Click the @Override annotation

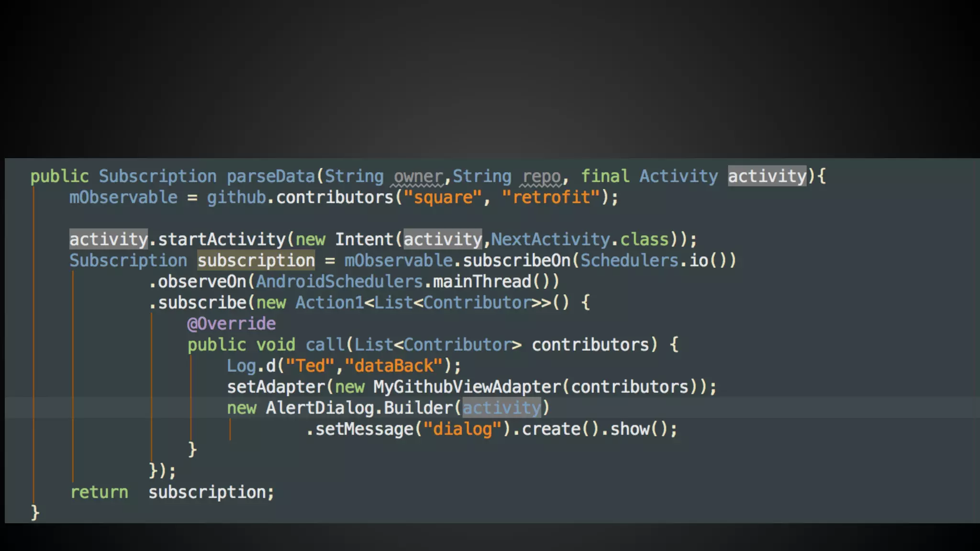pos(231,324)
